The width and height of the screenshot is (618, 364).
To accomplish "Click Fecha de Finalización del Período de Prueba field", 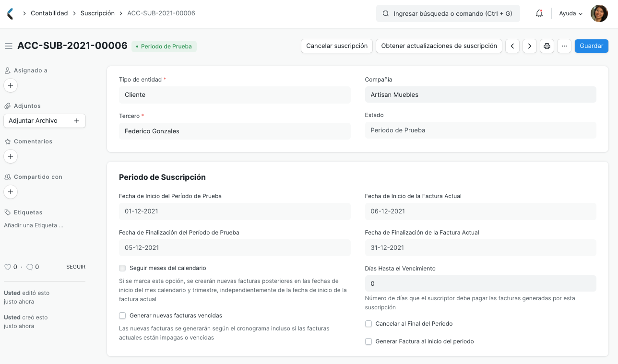I will pyautogui.click(x=235, y=248).
